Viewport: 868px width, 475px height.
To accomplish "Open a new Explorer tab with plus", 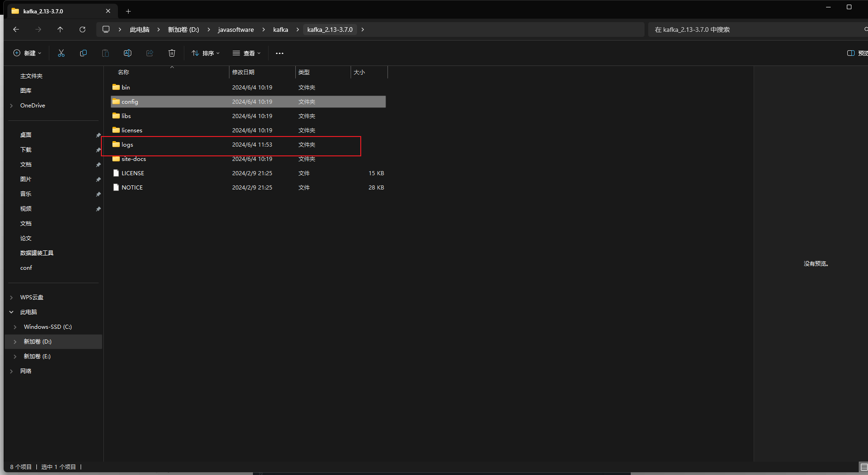I will pos(129,11).
